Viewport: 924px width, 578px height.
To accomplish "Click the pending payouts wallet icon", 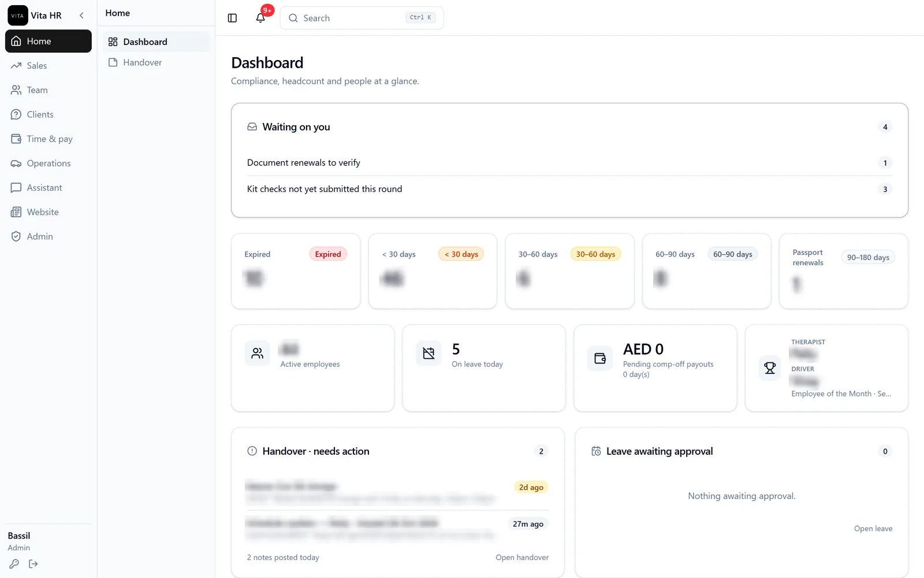I will 600,358.
